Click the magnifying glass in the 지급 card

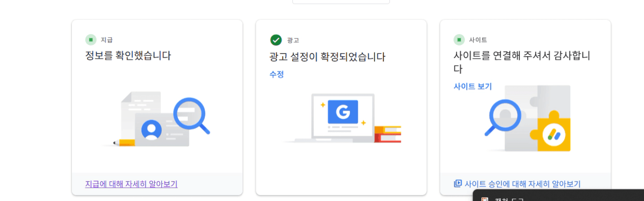190,114
